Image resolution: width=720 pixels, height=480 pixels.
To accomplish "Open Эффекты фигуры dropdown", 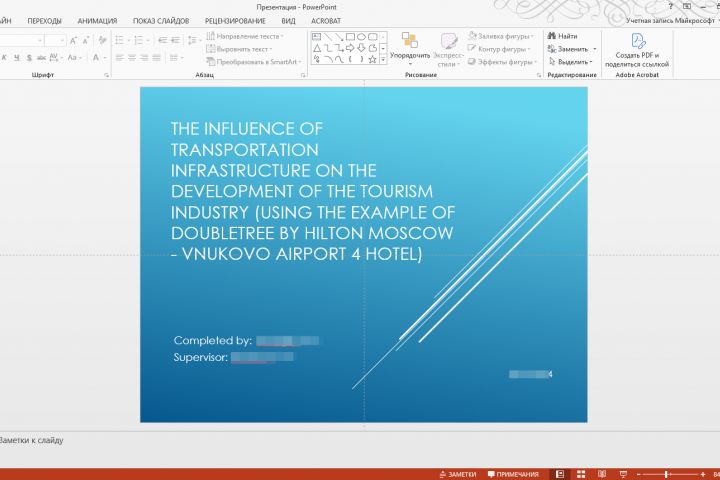I will [502, 62].
